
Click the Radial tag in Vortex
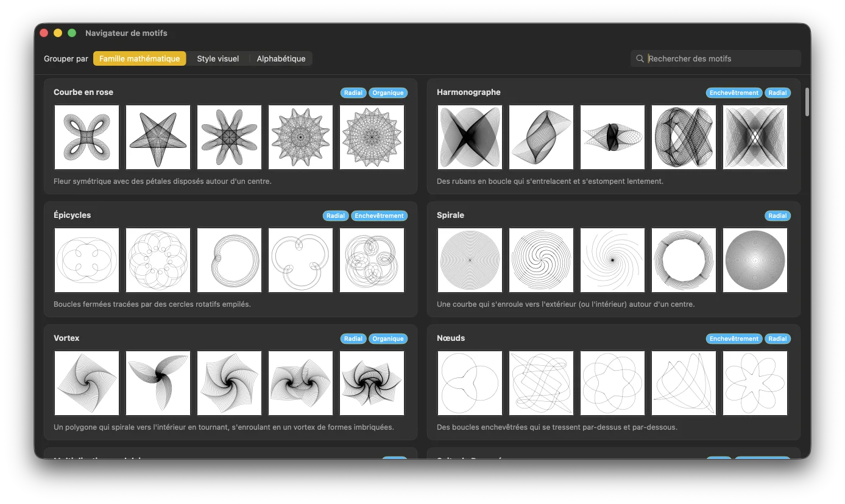pyautogui.click(x=353, y=339)
